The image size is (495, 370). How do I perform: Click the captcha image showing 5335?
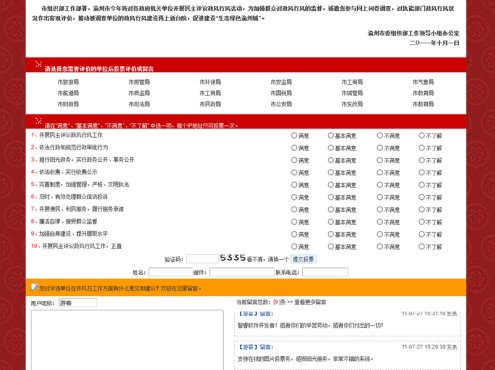(232, 258)
